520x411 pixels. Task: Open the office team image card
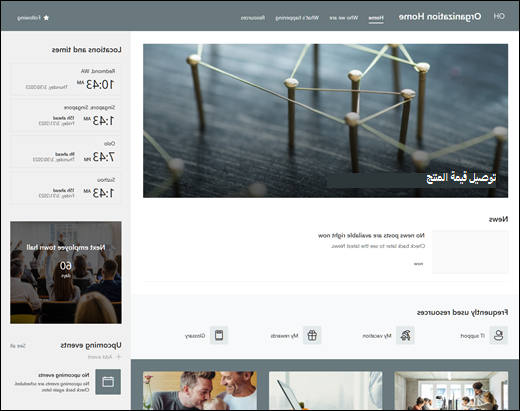point(451,391)
